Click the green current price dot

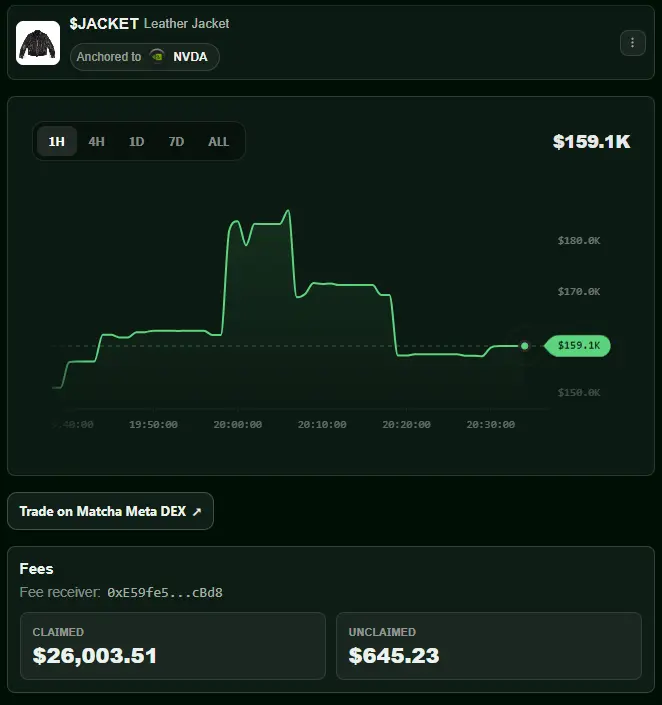pyautogui.click(x=524, y=346)
